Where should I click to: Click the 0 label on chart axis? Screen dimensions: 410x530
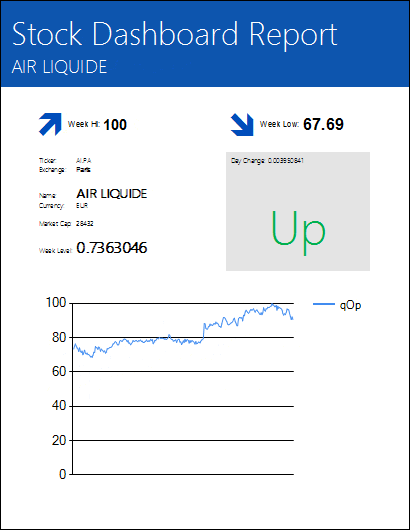click(x=63, y=474)
